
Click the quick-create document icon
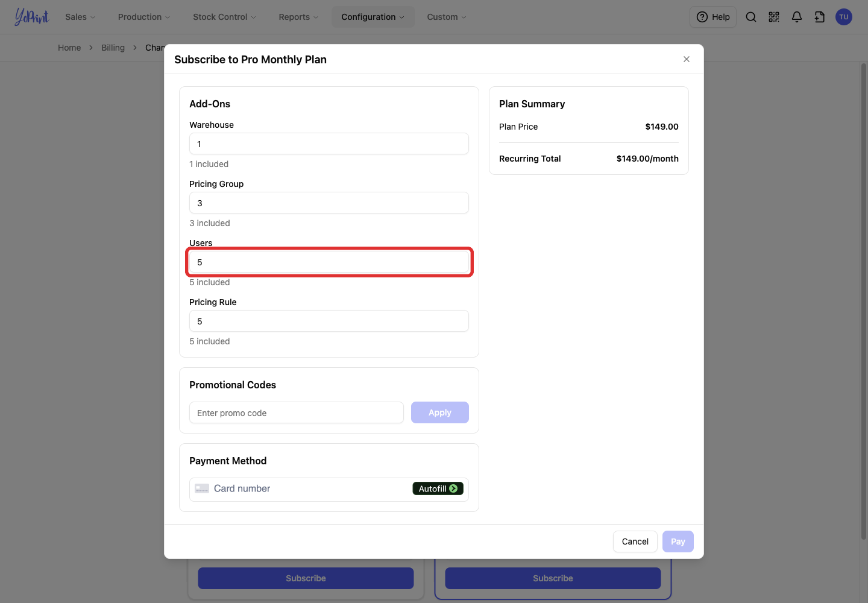820,17
